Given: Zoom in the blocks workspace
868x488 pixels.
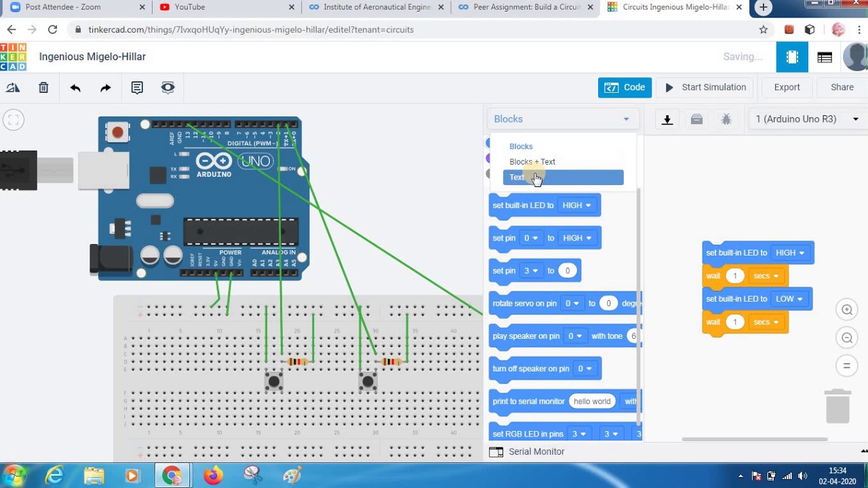Looking at the screenshot, I should pyautogui.click(x=847, y=310).
